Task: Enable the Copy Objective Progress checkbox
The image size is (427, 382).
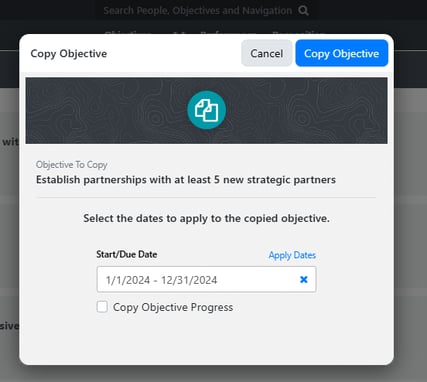Action: pos(102,307)
